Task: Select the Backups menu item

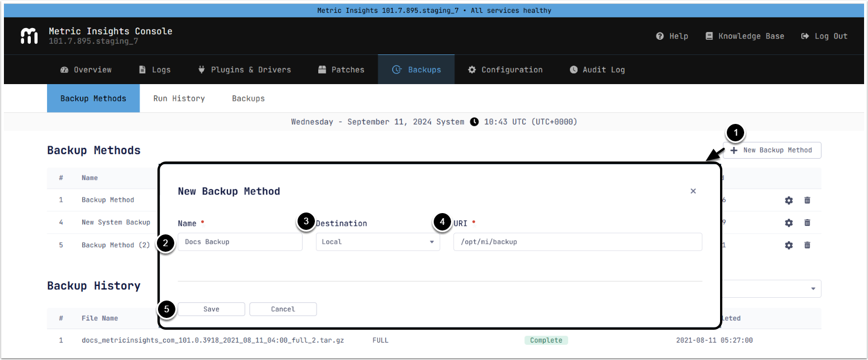Action: point(416,70)
